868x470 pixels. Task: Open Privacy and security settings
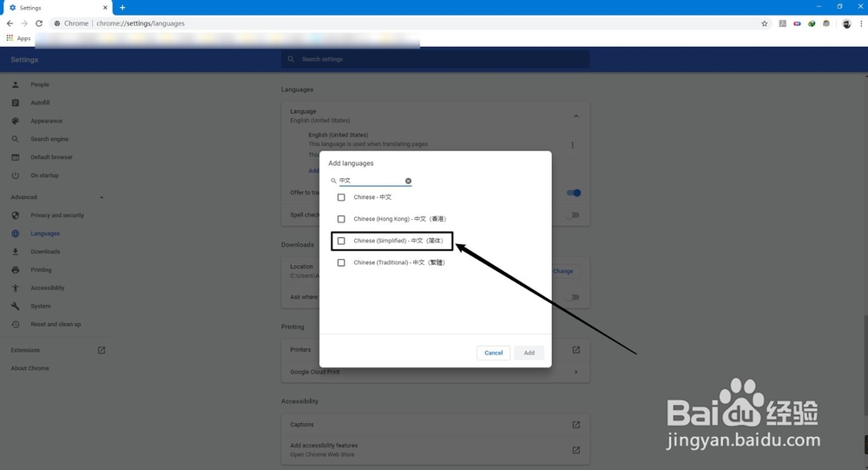click(x=57, y=215)
